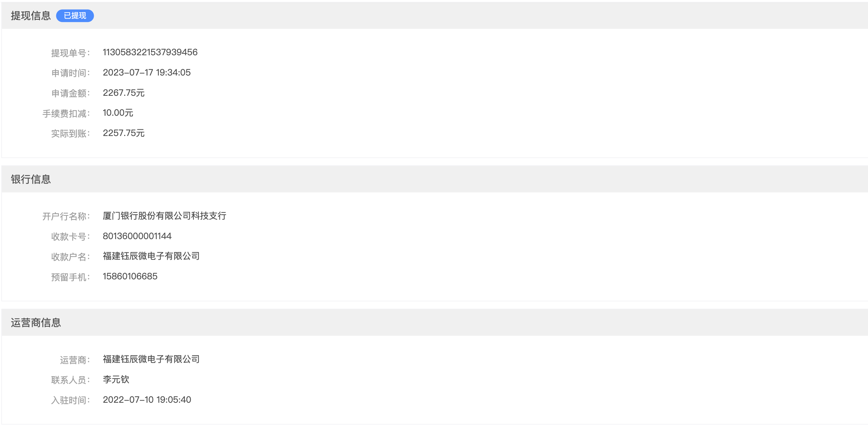Click the 运营商 company name value
The image size is (868, 430).
[x=151, y=359]
